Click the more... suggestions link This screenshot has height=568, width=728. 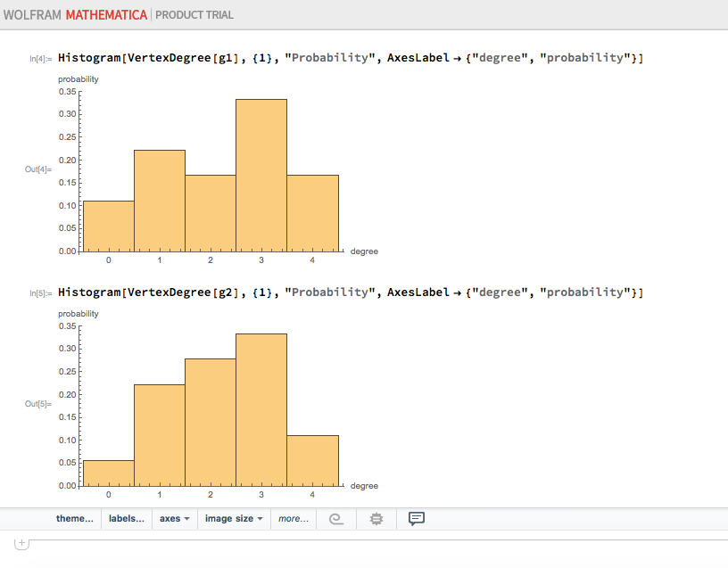[x=294, y=518]
